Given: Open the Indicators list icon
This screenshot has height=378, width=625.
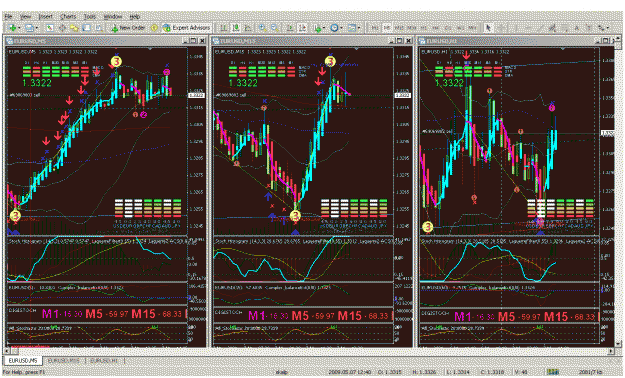Looking at the screenshot, I should pos(318,28).
